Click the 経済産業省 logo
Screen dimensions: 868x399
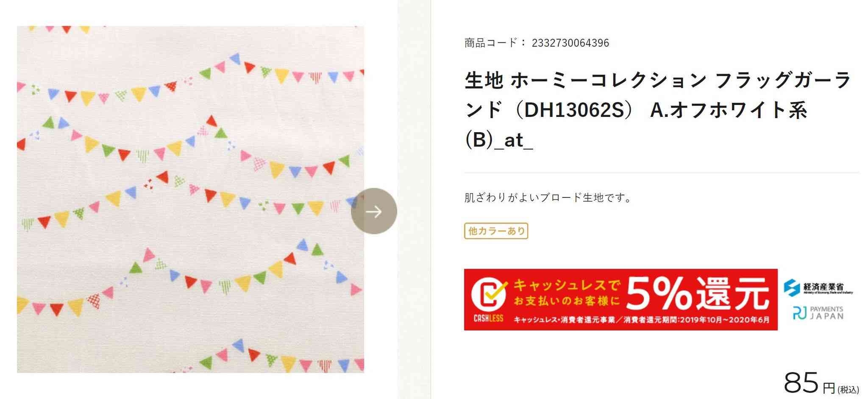pos(818,288)
